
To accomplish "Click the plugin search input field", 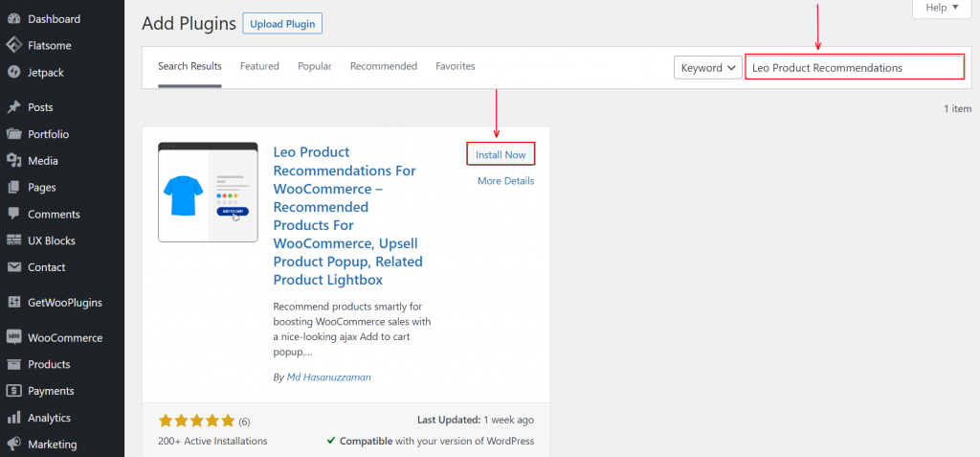I will pos(855,68).
